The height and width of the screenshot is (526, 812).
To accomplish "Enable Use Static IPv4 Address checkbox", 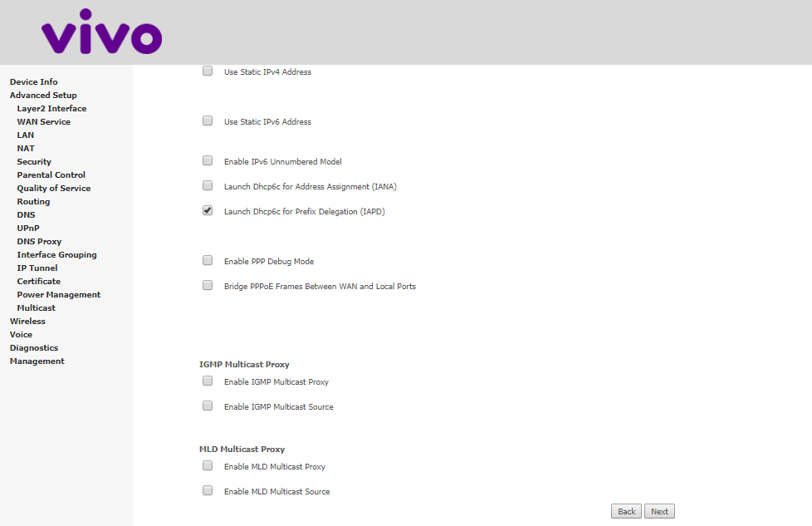I will point(208,71).
